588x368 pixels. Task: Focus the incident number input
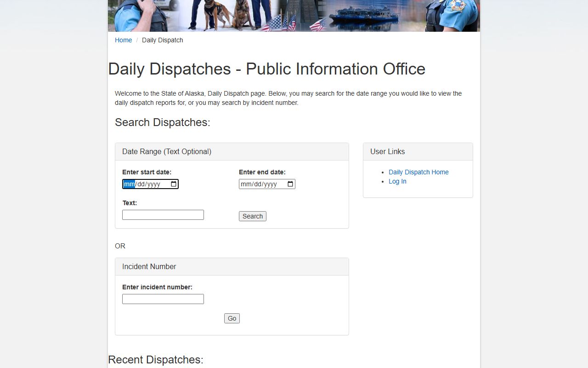pyautogui.click(x=163, y=299)
